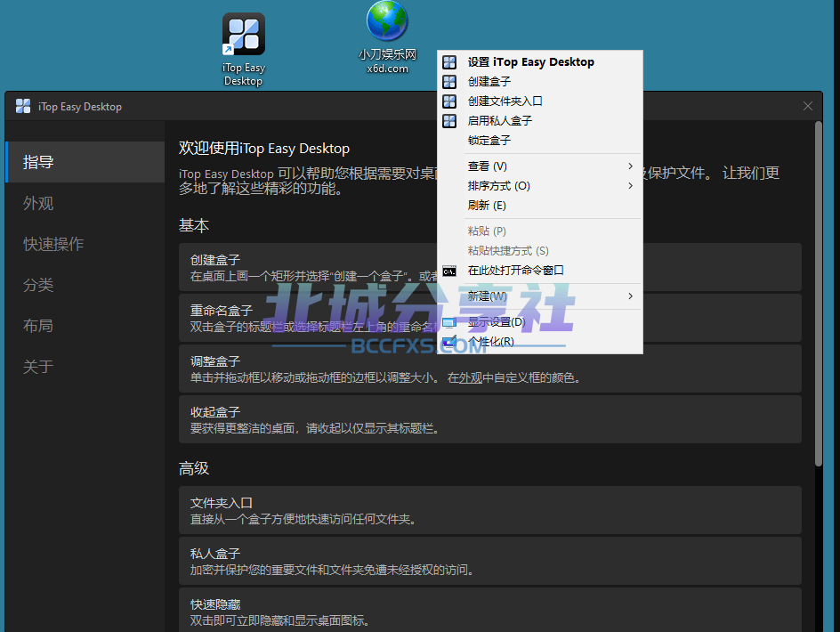Screen dimensions: 840x632
Task: Follow the 外观 link in 调整盒子 description
Action: pos(471,378)
